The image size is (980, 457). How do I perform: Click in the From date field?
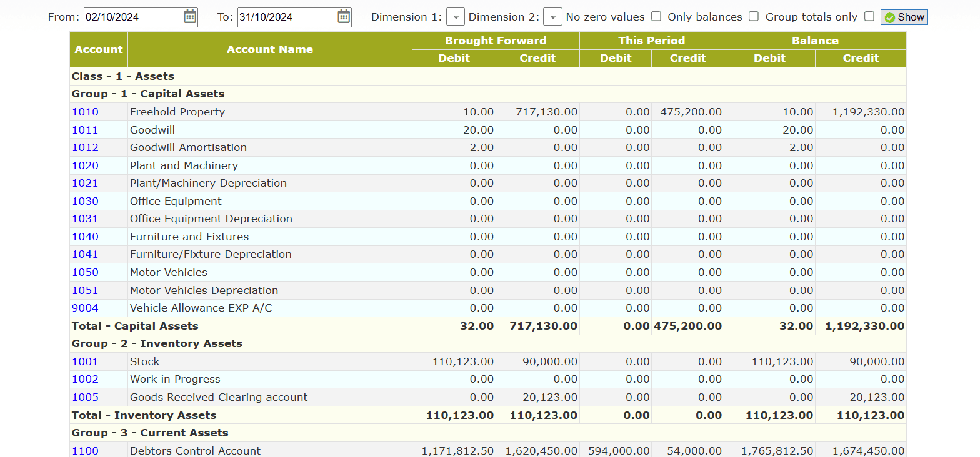point(132,17)
